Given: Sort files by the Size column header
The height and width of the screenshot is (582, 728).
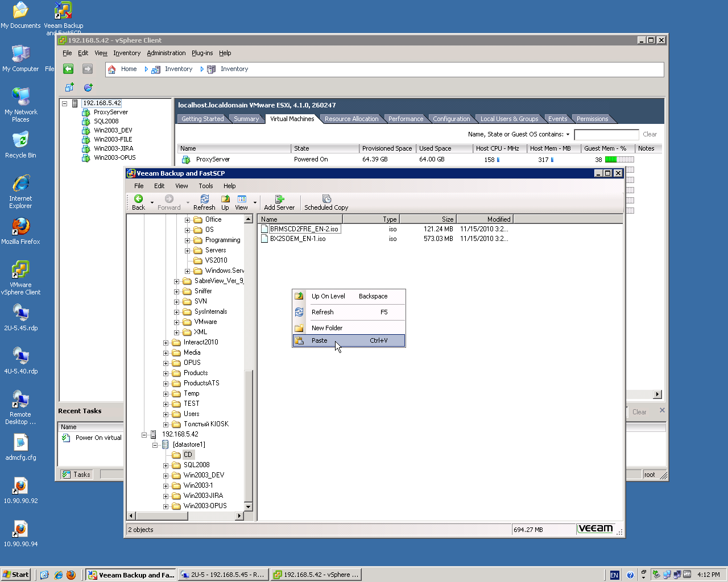Looking at the screenshot, I should (x=428, y=219).
